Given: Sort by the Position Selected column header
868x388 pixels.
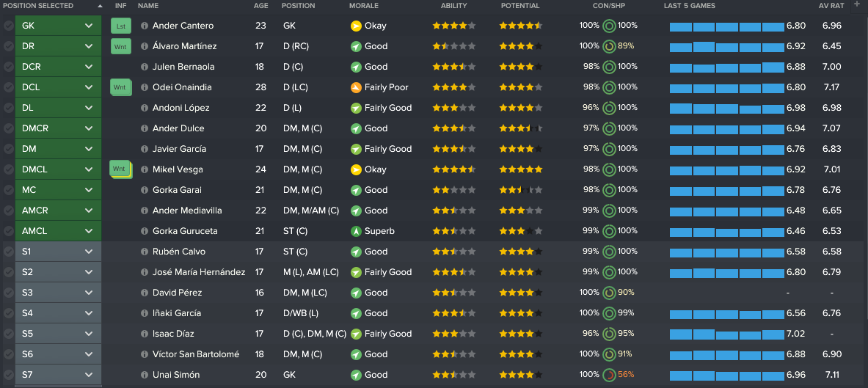Looking at the screenshot, I should 38,6.
